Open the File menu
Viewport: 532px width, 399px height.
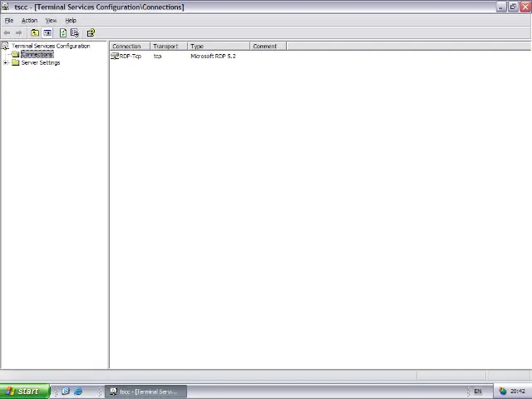[x=9, y=20]
